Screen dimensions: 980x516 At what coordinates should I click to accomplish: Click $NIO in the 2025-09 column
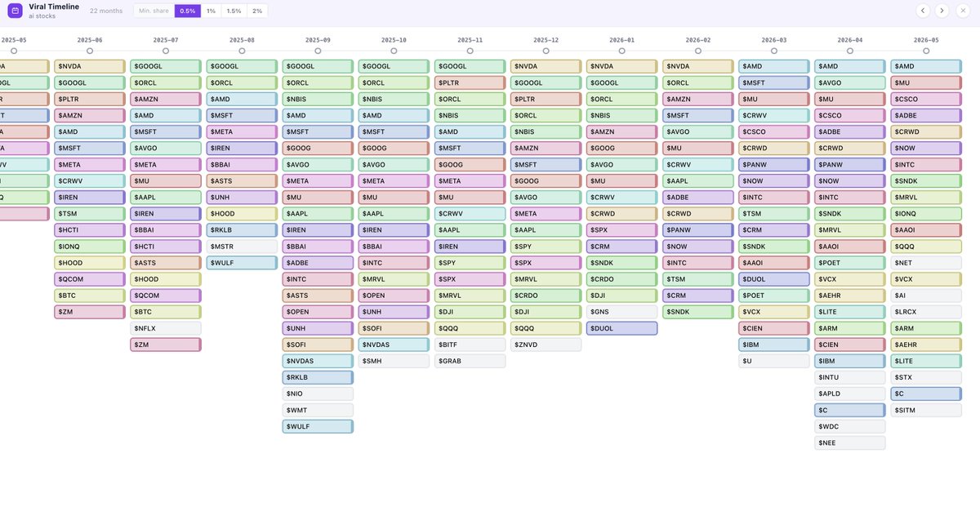click(318, 394)
